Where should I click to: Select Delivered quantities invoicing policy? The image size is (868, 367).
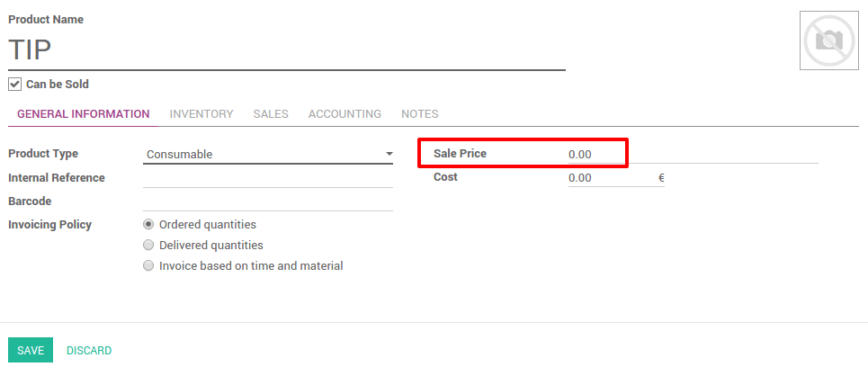pos(148,246)
